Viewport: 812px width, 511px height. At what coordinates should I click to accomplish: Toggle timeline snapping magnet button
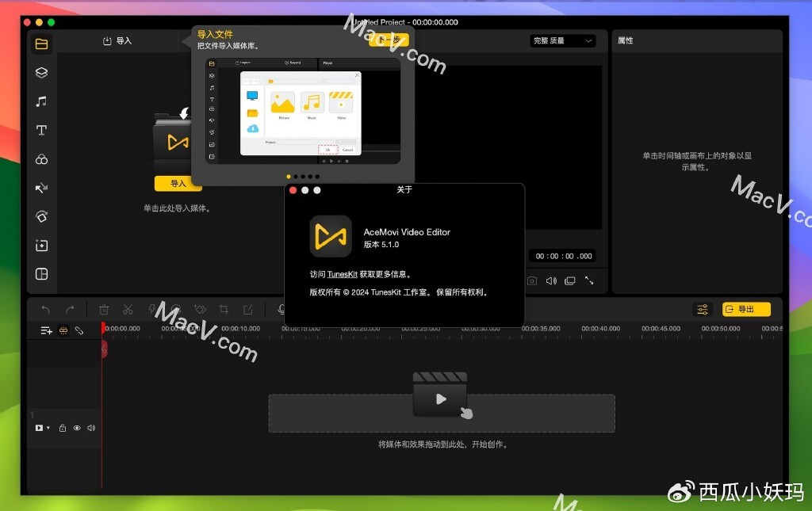click(x=63, y=330)
